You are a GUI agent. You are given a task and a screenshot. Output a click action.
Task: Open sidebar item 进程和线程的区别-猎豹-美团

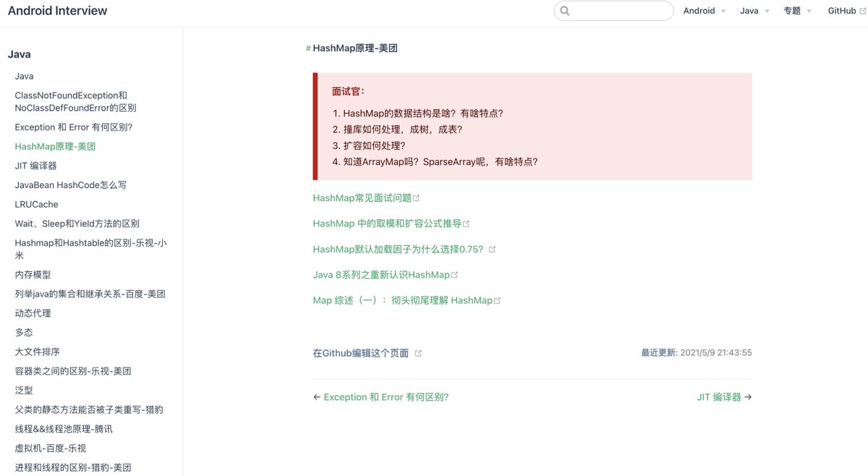(73, 467)
